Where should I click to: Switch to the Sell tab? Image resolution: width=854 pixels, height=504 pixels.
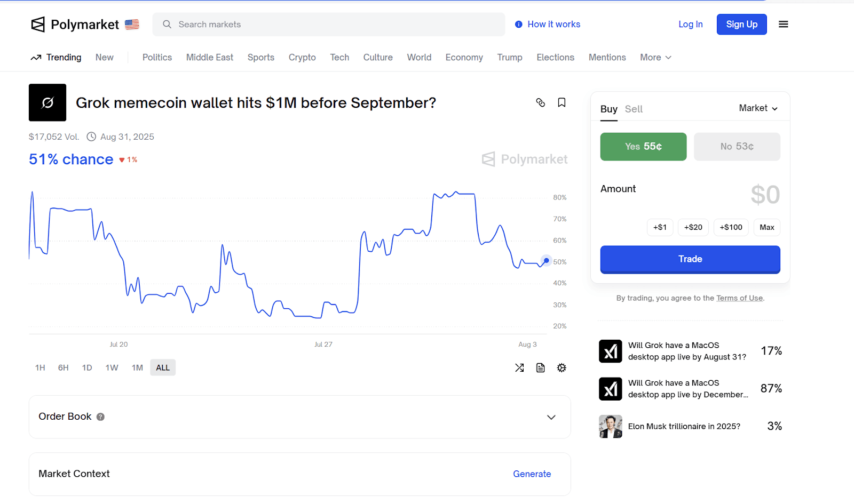tap(634, 109)
